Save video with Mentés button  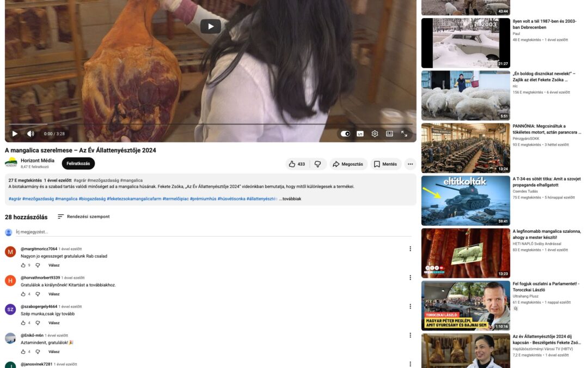[x=385, y=164]
